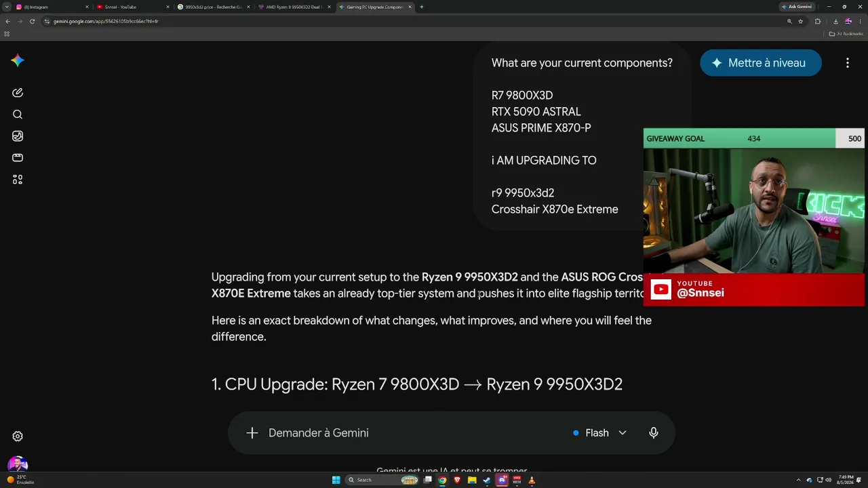The image size is (868, 488).
Task: Click the 'ASUS PRIME X870-P' line
Action: point(541,128)
